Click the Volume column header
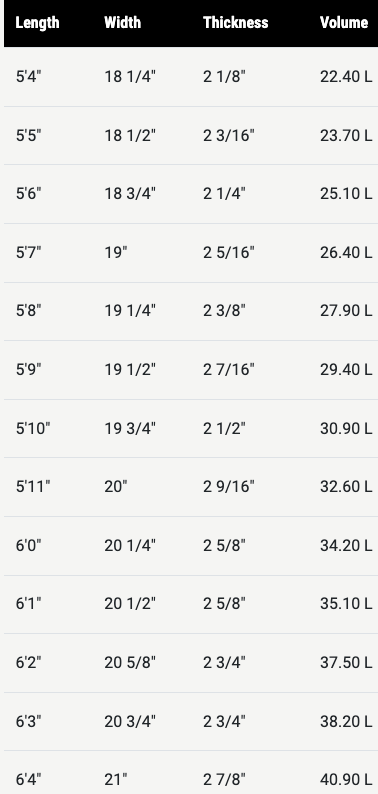The height and width of the screenshot is (794, 378). [x=344, y=23]
